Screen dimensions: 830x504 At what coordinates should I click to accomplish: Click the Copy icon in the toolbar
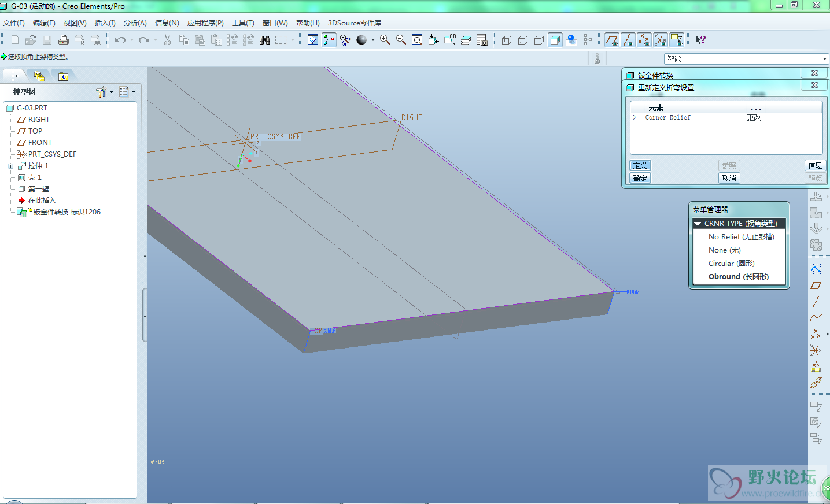point(184,40)
